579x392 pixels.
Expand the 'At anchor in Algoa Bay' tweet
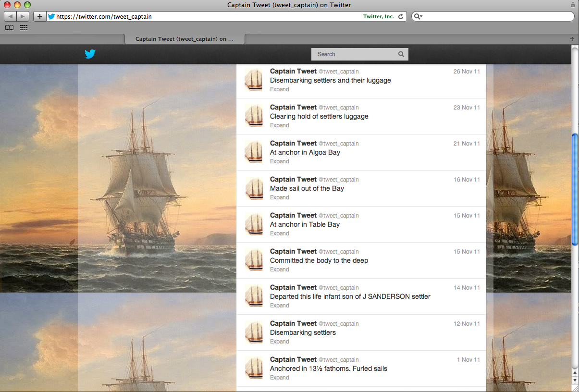click(x=280, y=161)
